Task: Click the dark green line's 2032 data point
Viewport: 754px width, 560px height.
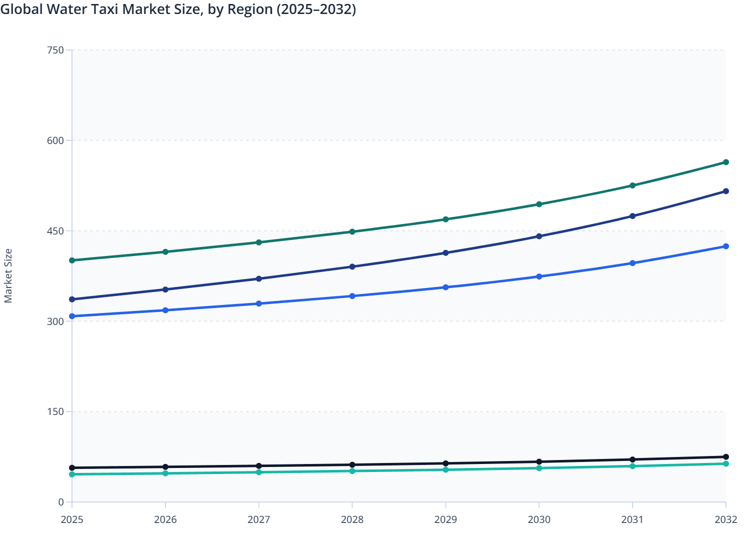Action: [725, 162]
